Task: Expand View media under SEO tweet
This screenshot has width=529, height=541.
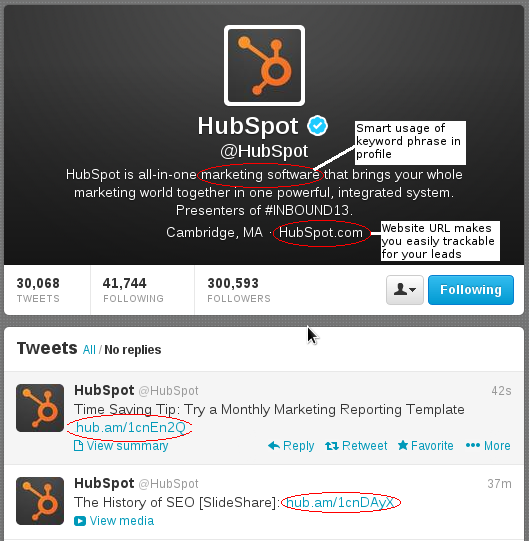Action: click(x=114, y=521)
